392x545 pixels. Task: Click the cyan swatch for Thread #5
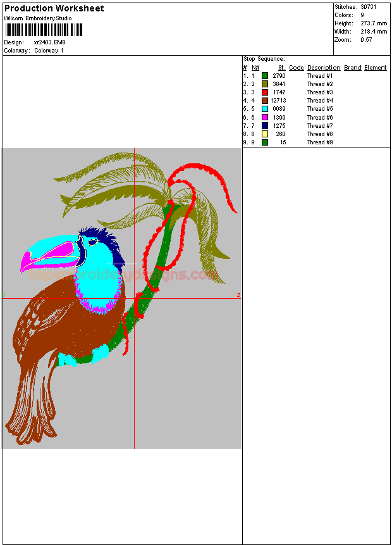[x=265, y=109]
